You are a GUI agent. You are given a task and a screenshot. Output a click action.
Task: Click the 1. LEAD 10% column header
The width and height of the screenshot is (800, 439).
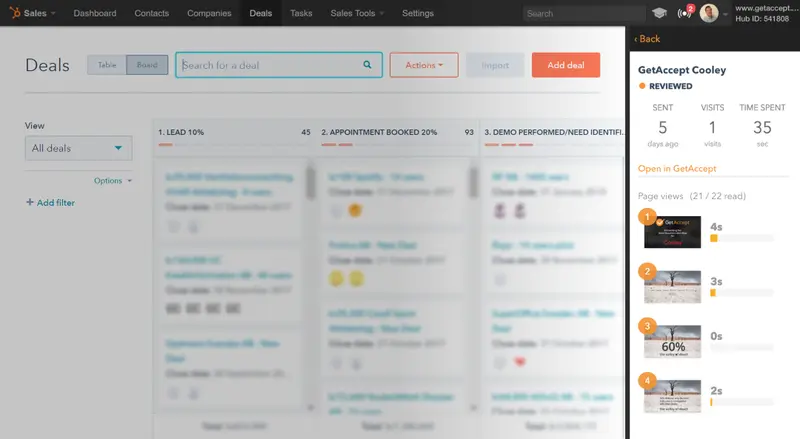[x=181, y=132]
